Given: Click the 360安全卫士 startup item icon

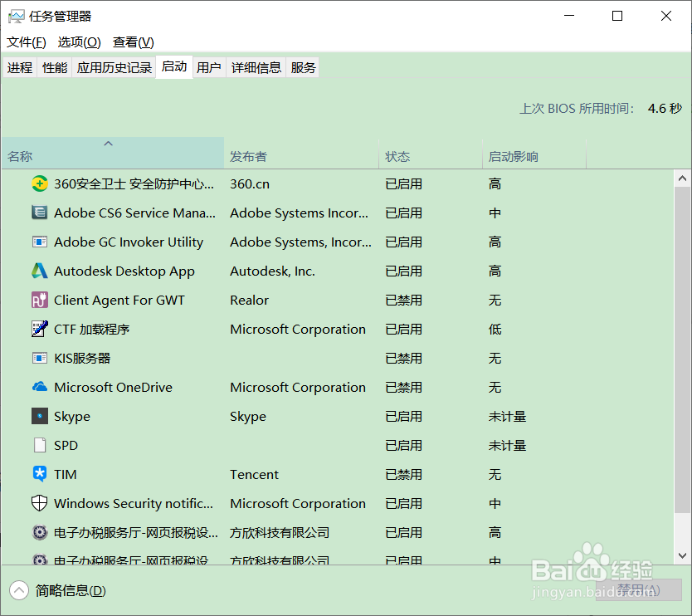Looking at the screenshot, I should point(39,183).
